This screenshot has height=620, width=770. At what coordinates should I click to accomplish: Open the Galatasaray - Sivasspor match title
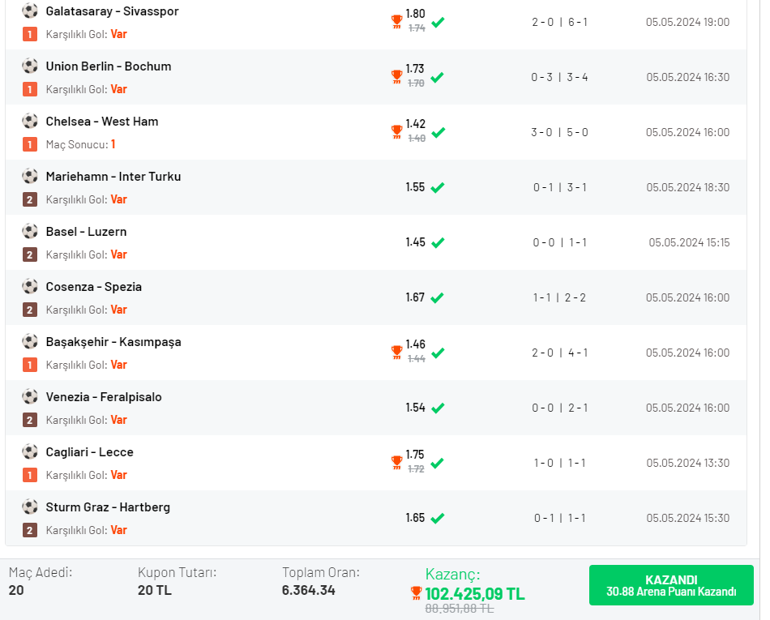point(112,11)
